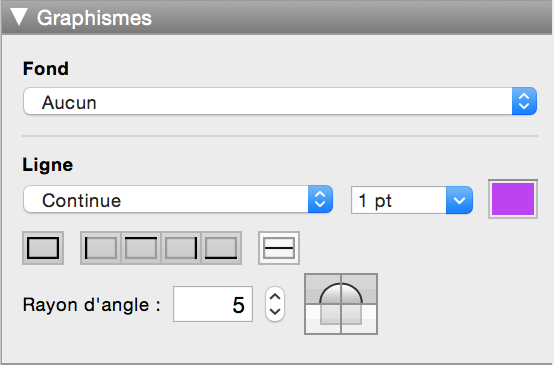Click inside the 1 pt width field

point(399,200)
